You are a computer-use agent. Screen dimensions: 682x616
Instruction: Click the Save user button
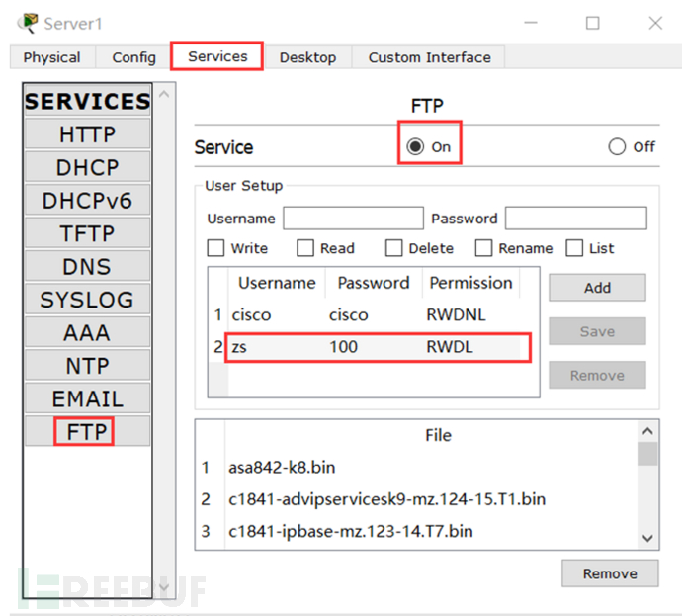(x=597, y=331)
